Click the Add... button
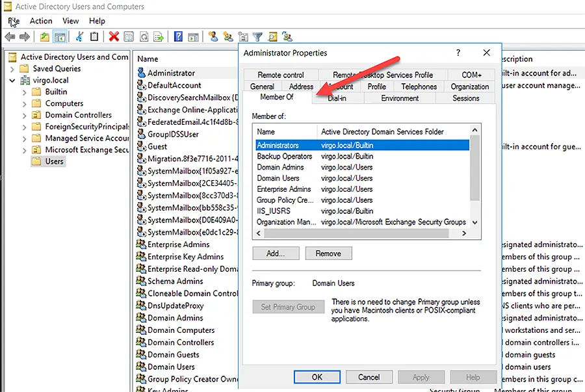This screenshot has width=585, height=392. [276, 254]
